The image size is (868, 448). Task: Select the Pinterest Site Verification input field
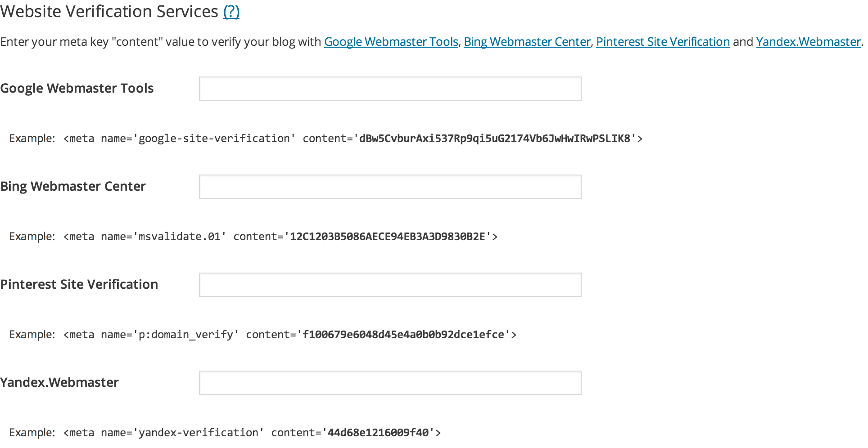click(390, 284)
